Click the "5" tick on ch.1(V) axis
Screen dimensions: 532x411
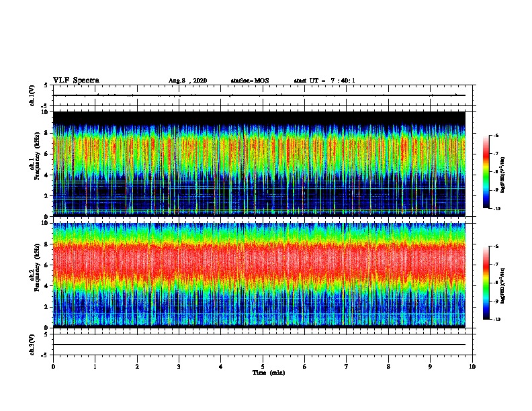point(46,85)
